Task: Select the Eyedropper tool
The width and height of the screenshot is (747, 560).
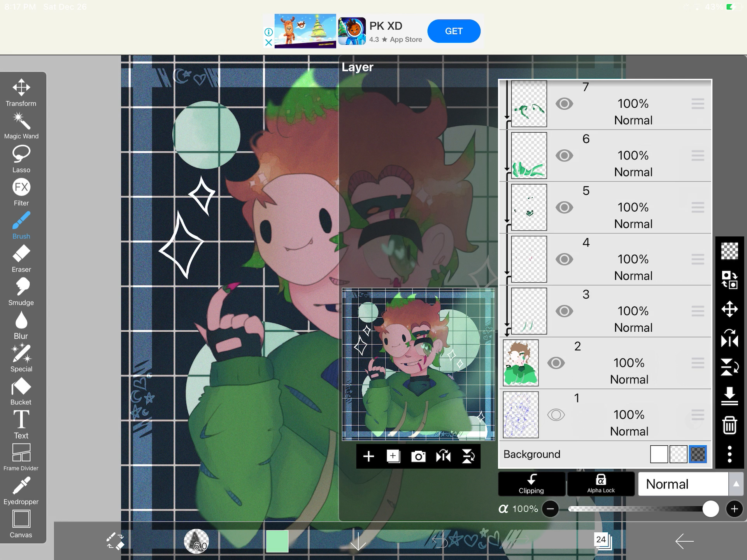Action: tap(21, 491)
